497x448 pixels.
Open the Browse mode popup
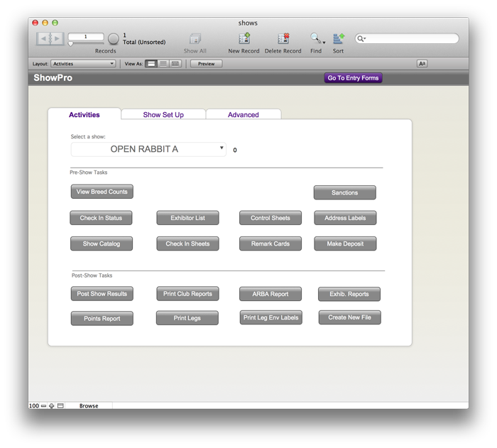(89, 406)
